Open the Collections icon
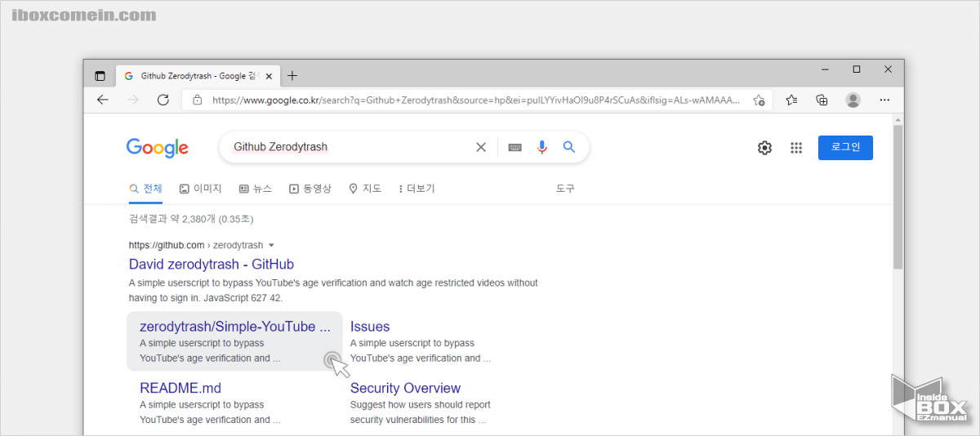 (x=822, y=100)
